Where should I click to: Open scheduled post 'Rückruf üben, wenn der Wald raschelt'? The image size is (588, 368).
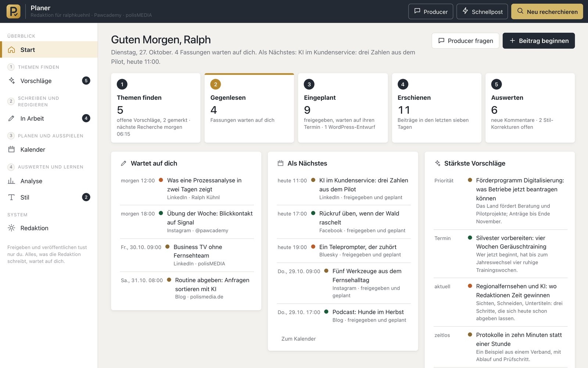pyautogui.click(x=344, y=222)
